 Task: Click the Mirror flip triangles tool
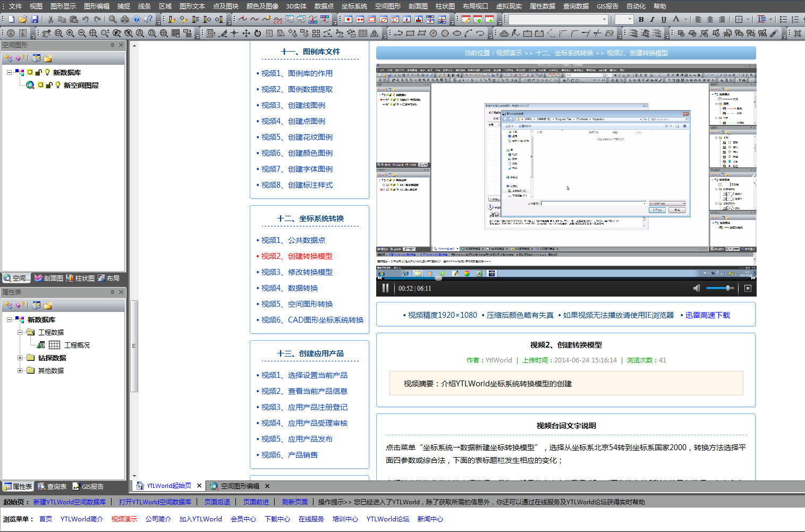pyautogui.click(x=375, y=33)
